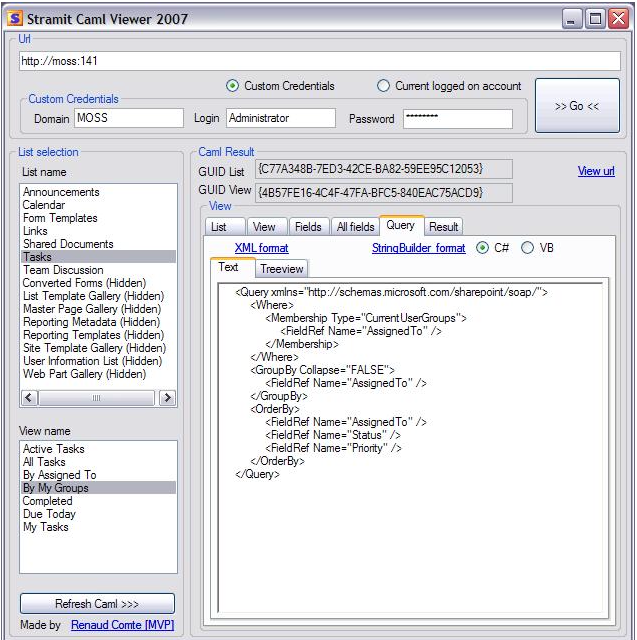Open the Renaud Comte [MVP] link

point(122,625)
